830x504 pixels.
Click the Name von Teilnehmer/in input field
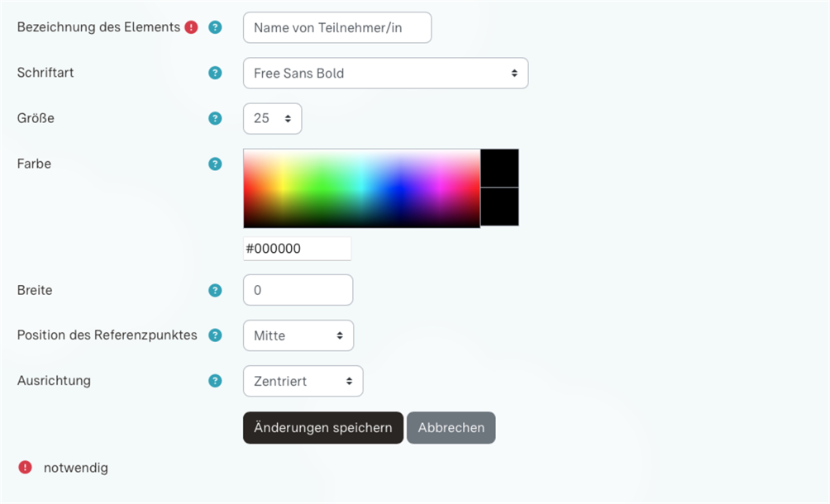pyautogui.click(x=336, y=27)
